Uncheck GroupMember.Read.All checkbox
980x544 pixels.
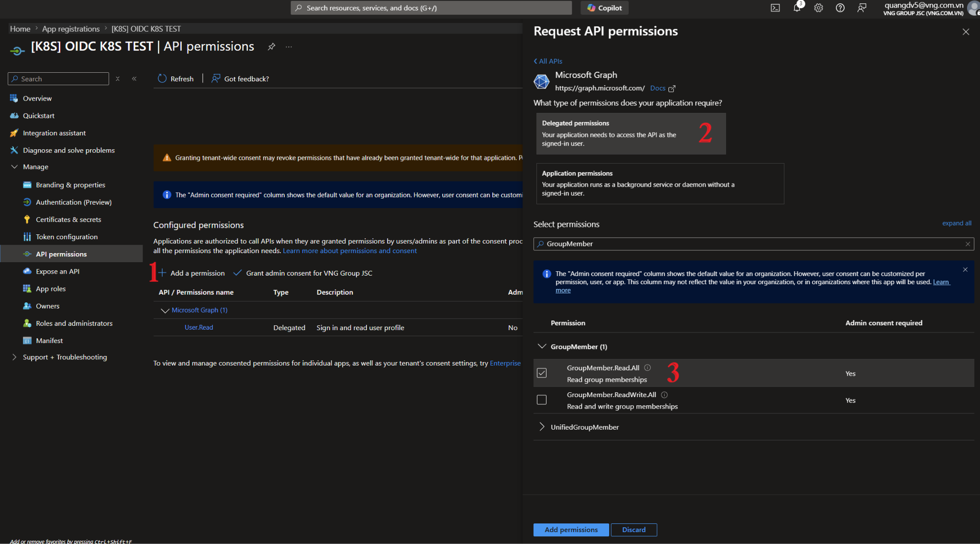542,373
